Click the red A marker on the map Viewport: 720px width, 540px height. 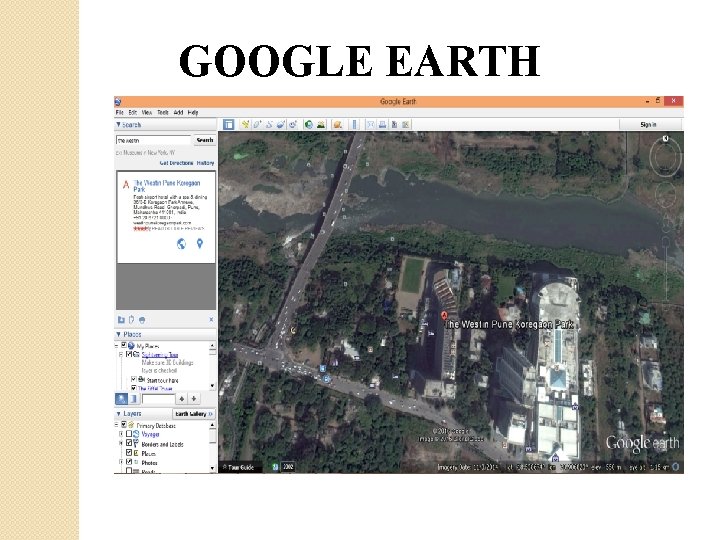(444, 315)
